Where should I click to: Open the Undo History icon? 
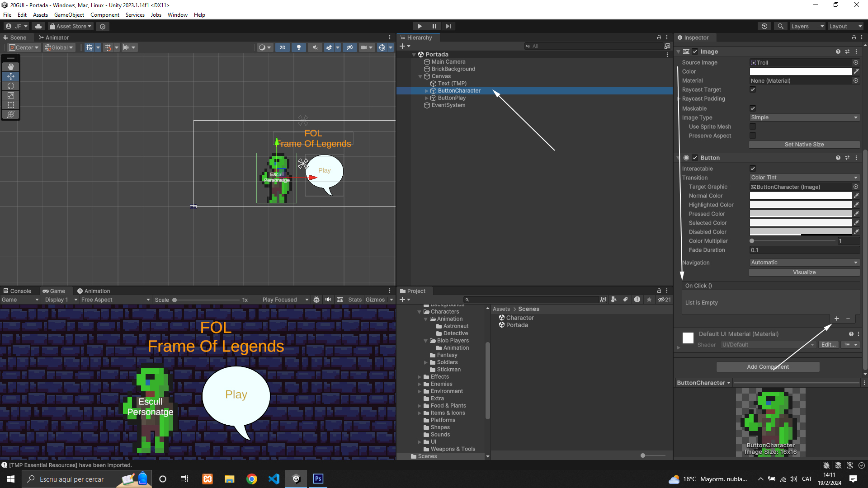tap(764, 26)
